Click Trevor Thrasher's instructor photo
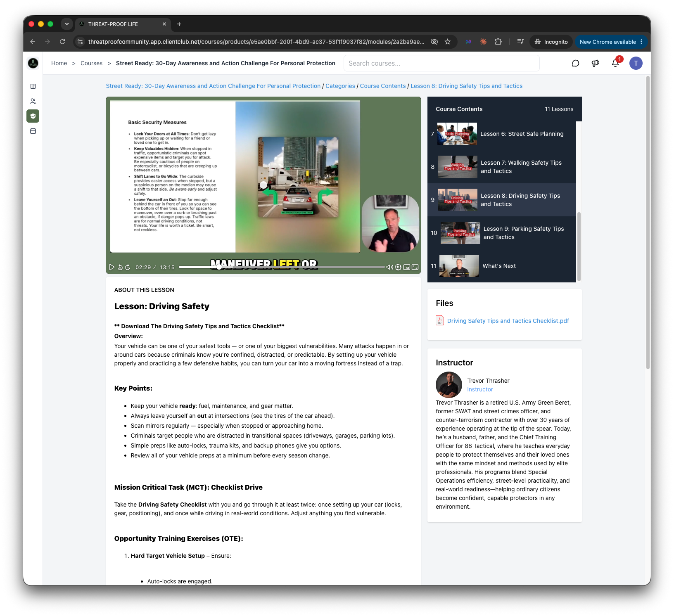This screenshot has width=674, height=616. pyautogui.click(x=449, y=385)
